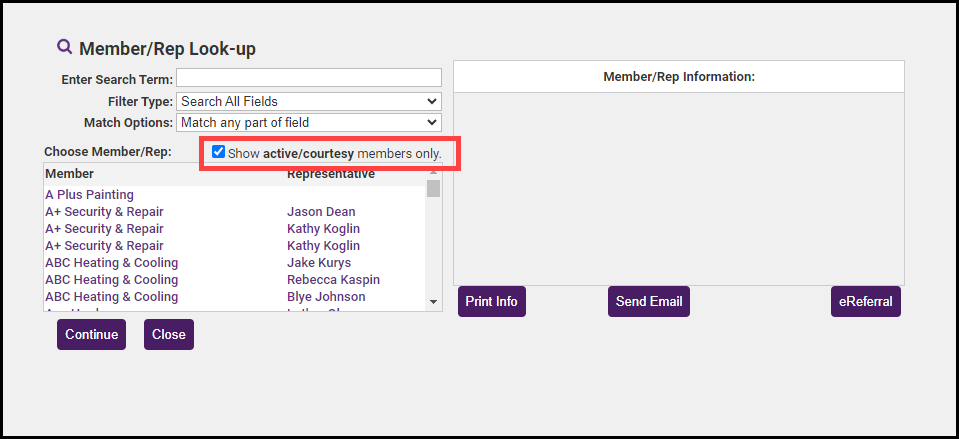Screen dimensions: 959x439
Task: Click the member list scrollbar thumb
Action: tap(433, 189)
